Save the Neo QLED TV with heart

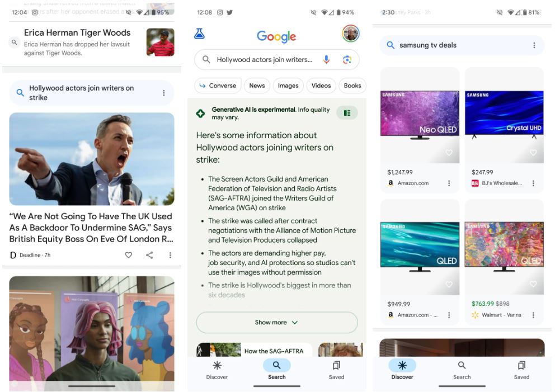click(449, 153)
